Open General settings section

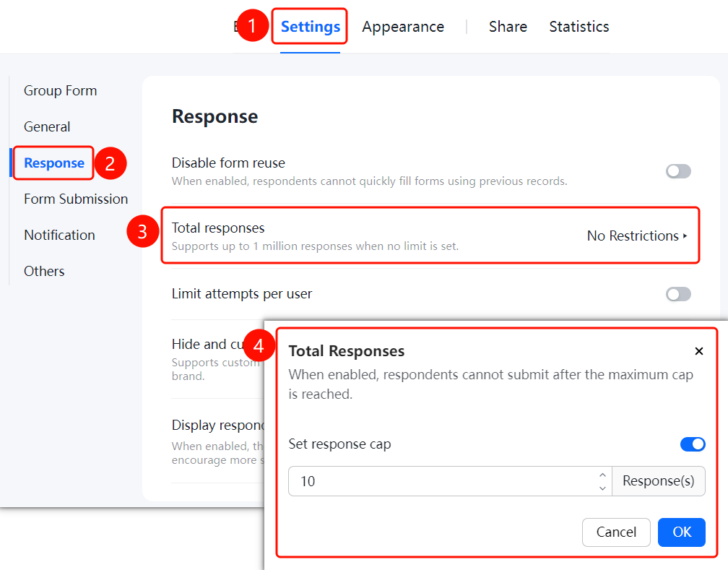47,126
